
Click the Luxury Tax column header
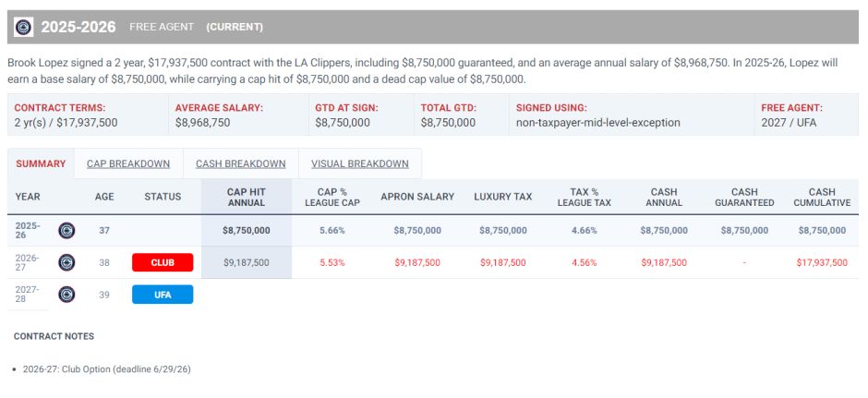click(503, 197)
